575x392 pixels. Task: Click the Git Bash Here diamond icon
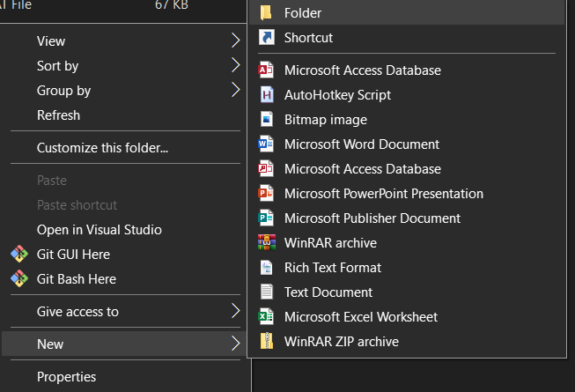[x=19, y=278]
